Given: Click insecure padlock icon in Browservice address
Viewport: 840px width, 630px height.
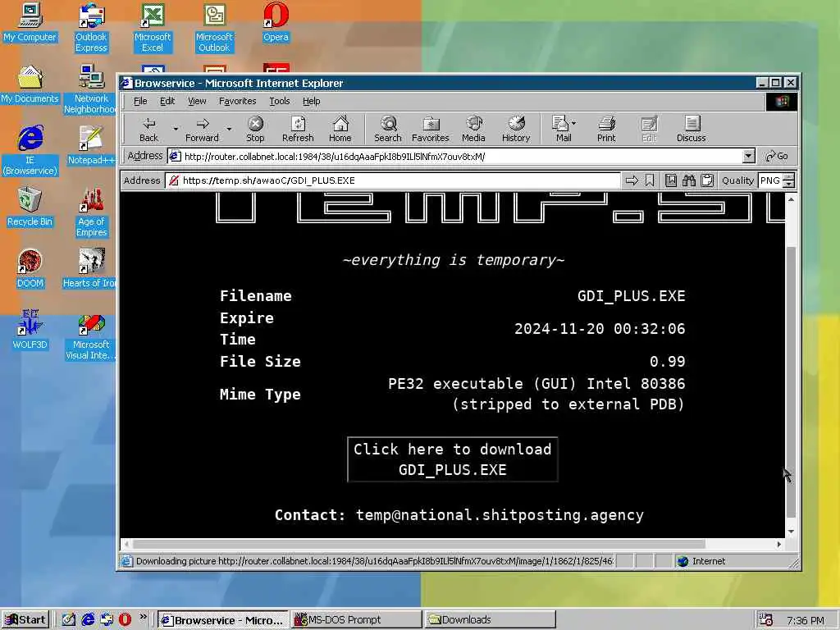Looking at the screenshot, I should (174, 180).
